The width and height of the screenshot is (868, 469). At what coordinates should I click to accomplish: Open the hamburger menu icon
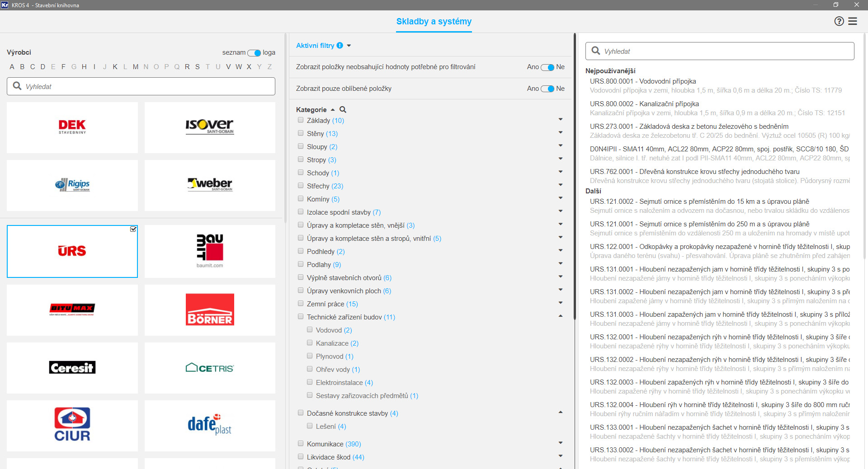853,21
